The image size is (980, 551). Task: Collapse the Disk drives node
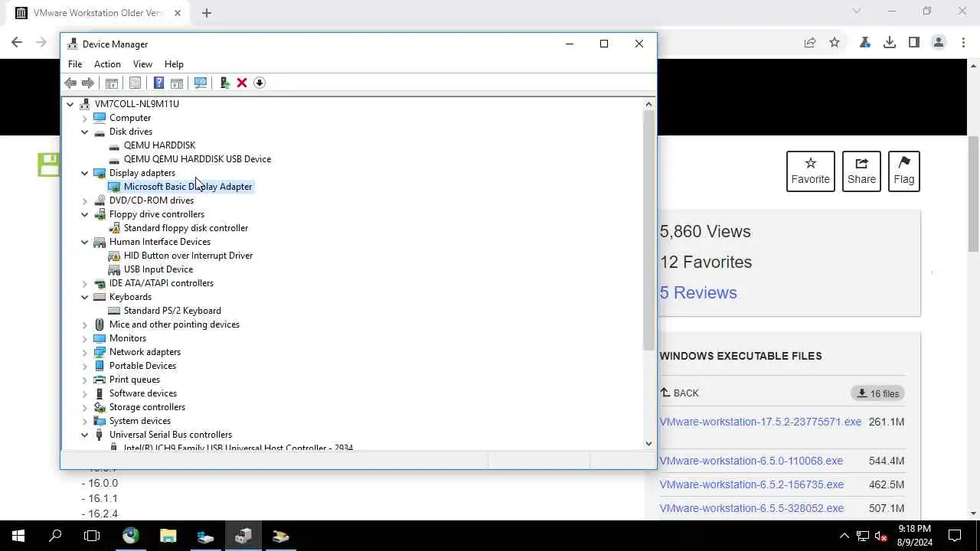click(85, 132)
